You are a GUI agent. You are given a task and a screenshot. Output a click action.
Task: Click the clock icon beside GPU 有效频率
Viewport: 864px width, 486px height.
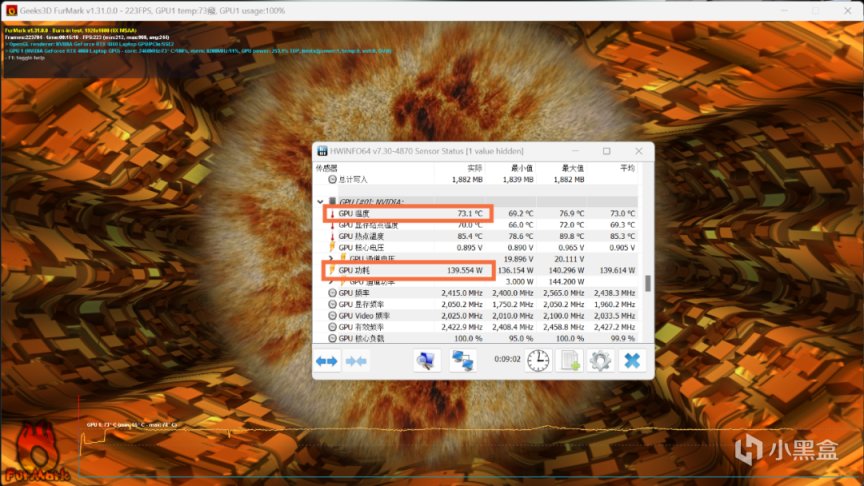pos(332,327)
